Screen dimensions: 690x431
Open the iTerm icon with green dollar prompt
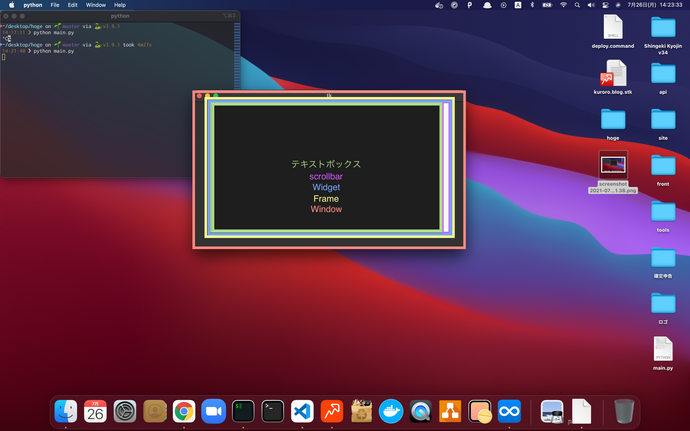[x=243, y=411]
